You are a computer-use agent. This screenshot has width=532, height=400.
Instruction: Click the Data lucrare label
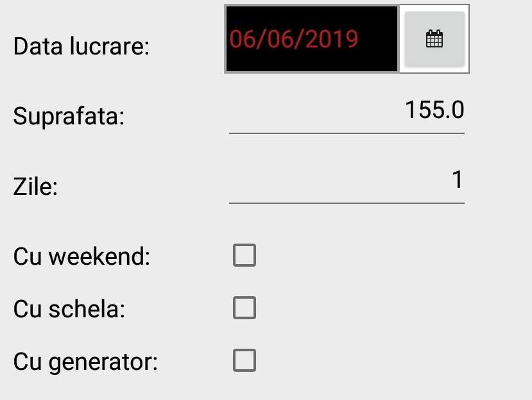tap(82, 46)
